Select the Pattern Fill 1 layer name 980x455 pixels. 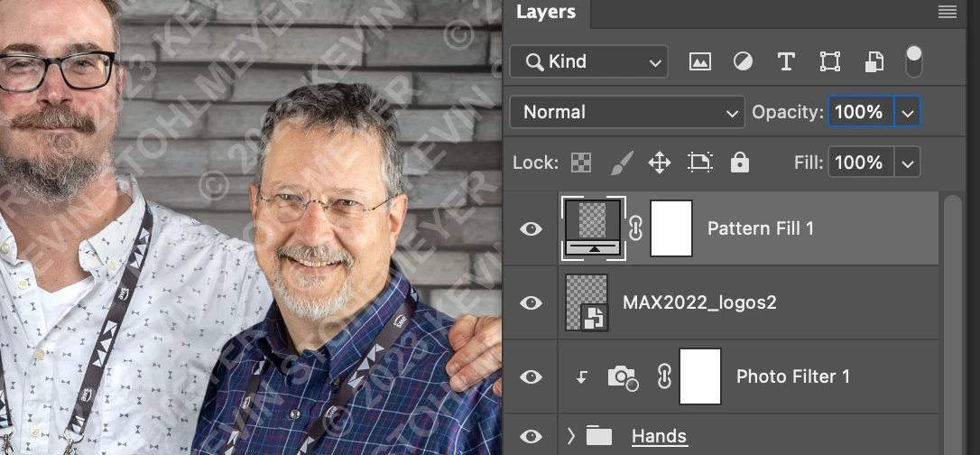(x=761, y=228)
